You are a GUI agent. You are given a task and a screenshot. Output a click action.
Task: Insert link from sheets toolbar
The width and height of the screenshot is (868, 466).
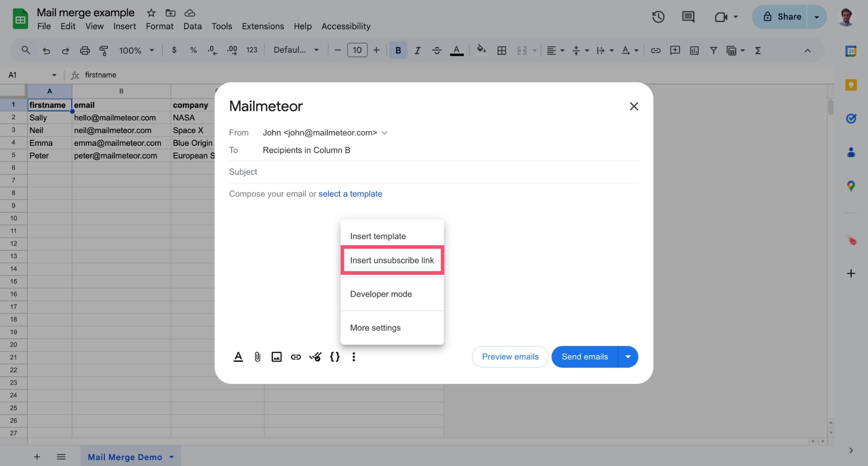pyautogui.click(x=656, y=50)
